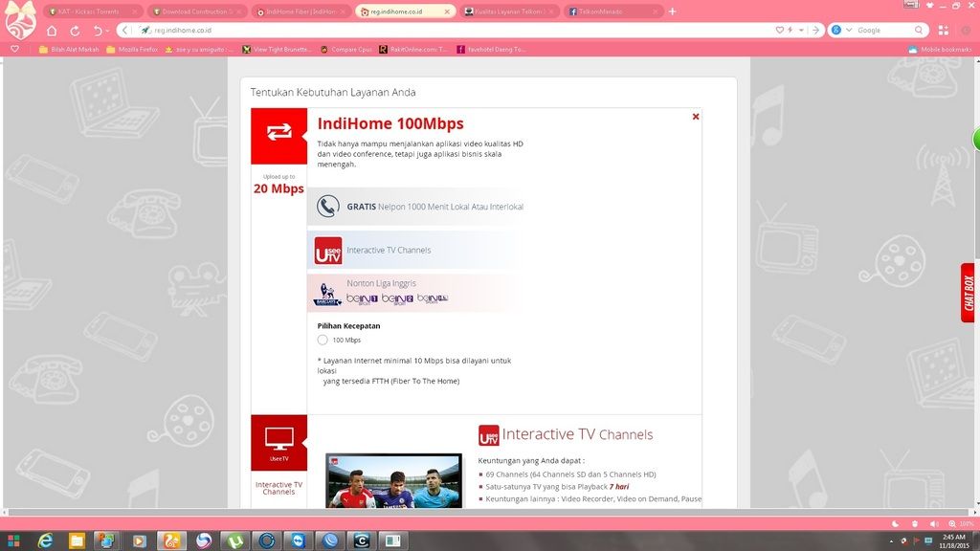Close the IndiHome 100Mbps panel
The width and height of the screenshot is (980, 551).
(x=696, y=116)
